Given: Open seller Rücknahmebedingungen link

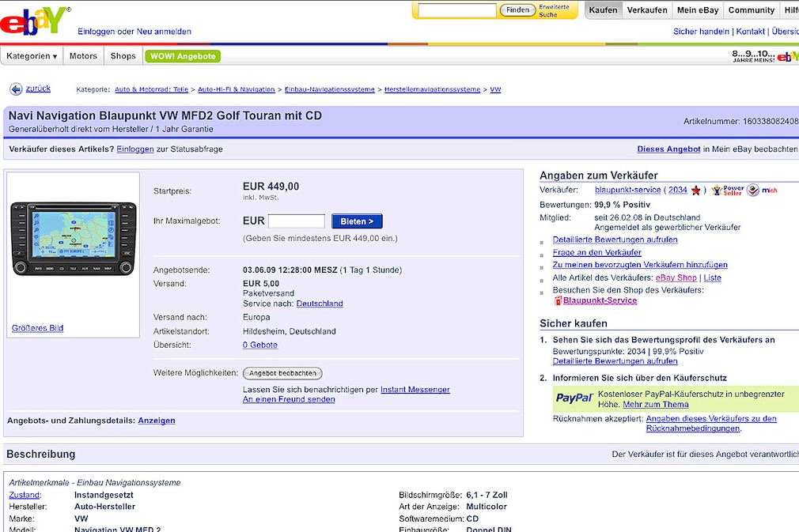Looking at the screenshot, I should pyautogui.click(x=711, y=424).
